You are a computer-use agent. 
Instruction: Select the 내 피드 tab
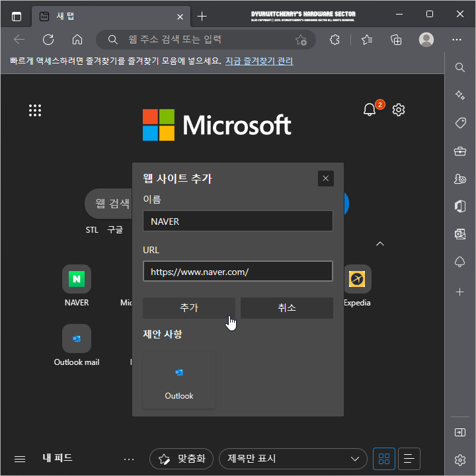coord(58,457)
